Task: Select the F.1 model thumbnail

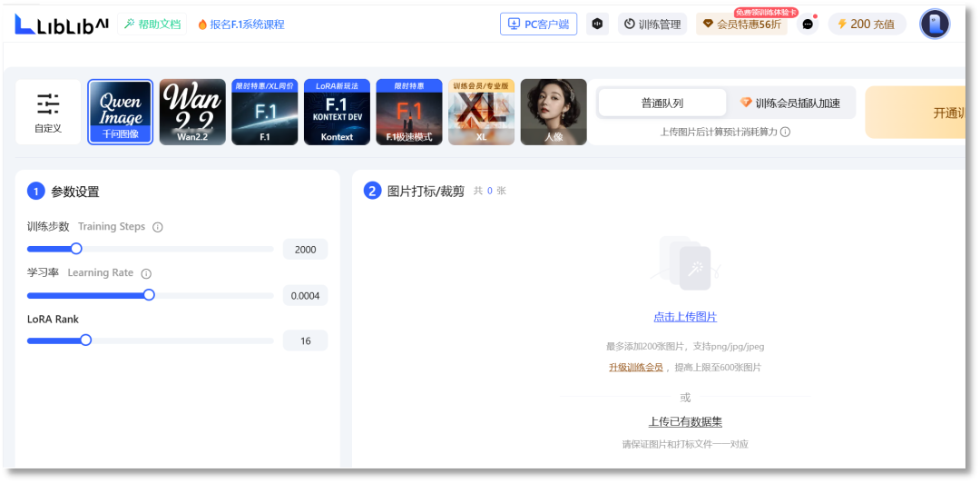Action: click(264, 112)
